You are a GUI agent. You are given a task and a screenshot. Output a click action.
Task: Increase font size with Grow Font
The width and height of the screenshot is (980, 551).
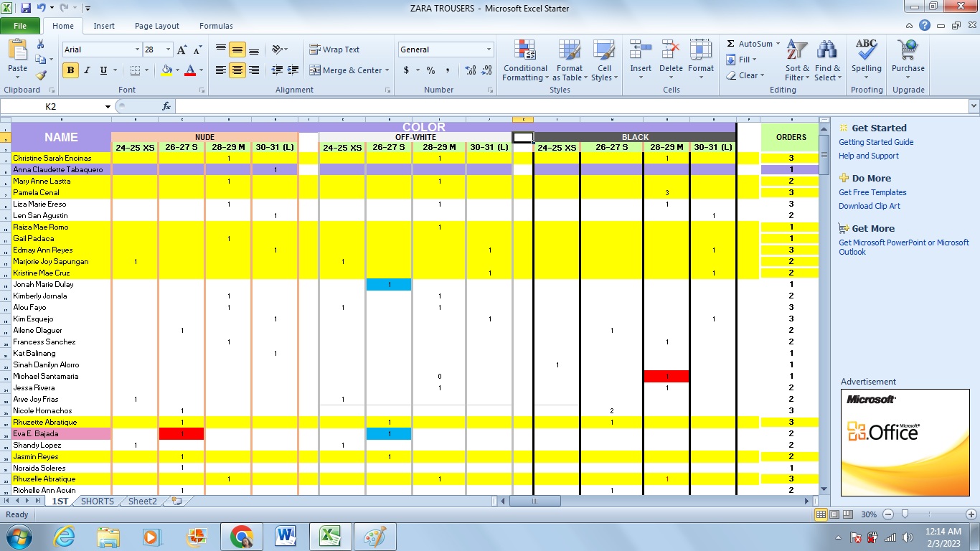182,50
